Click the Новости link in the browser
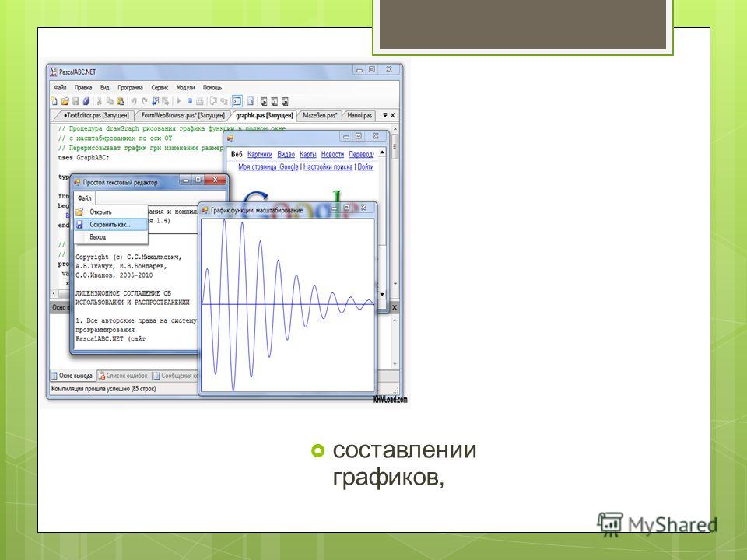 (x=332, y=154)
